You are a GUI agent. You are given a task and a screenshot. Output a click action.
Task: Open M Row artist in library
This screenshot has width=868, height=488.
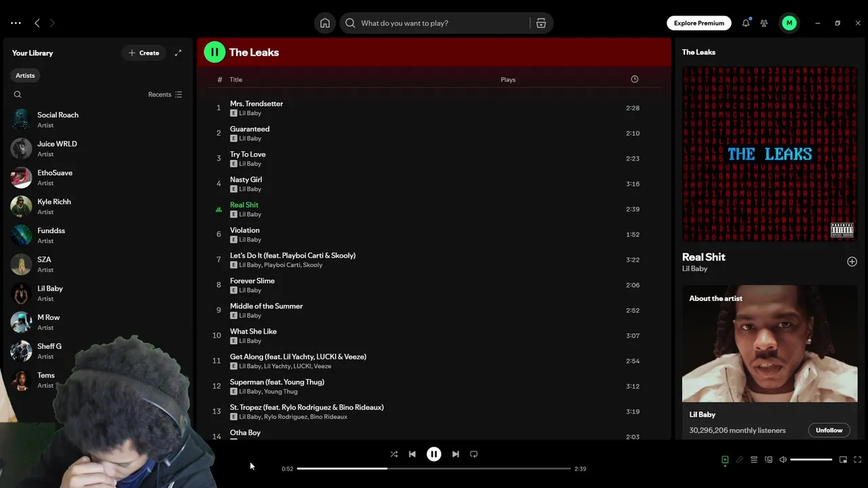[97, 322]
